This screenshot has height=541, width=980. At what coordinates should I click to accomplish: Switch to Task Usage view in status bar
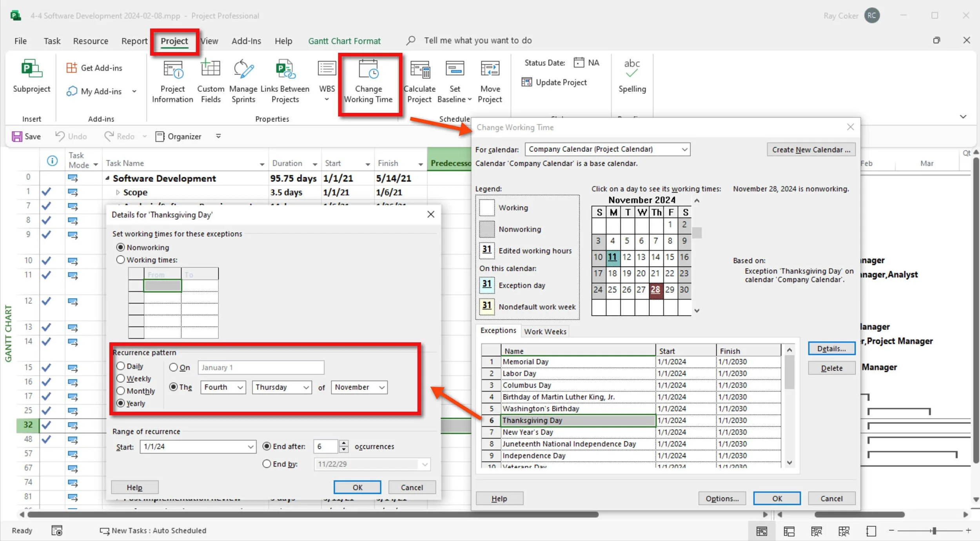789,531
